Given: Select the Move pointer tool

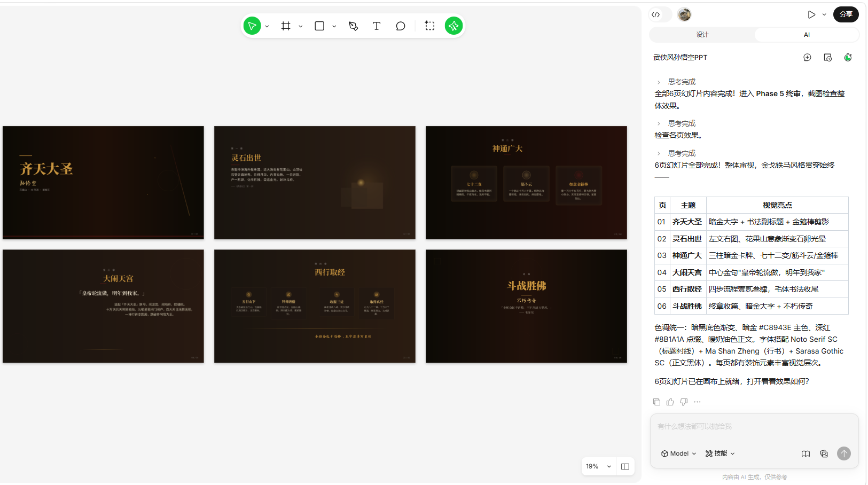Looking at the screenshot, I should [252, 26].
